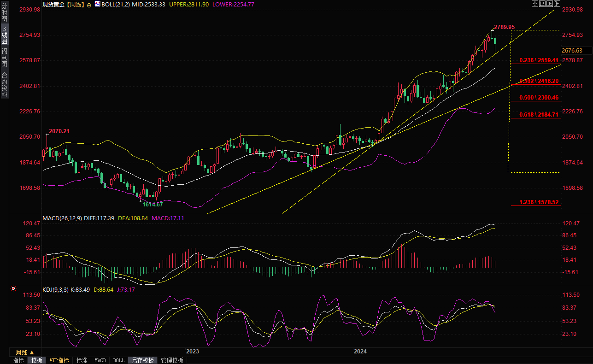This screenshot has height=364, width=593.
Task: Expand the 周线 period selector
Action: [25, 352]
